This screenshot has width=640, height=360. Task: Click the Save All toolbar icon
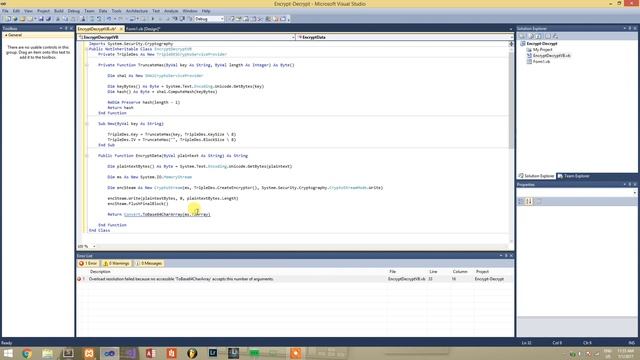click(x=48, y=19)
